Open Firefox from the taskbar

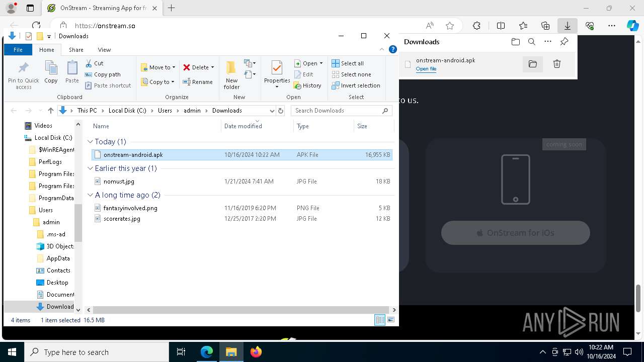point(256,352)
